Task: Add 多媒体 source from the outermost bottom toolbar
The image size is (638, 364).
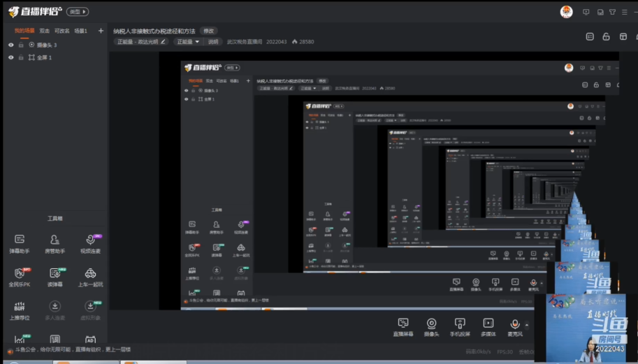Action: [488, 327]
